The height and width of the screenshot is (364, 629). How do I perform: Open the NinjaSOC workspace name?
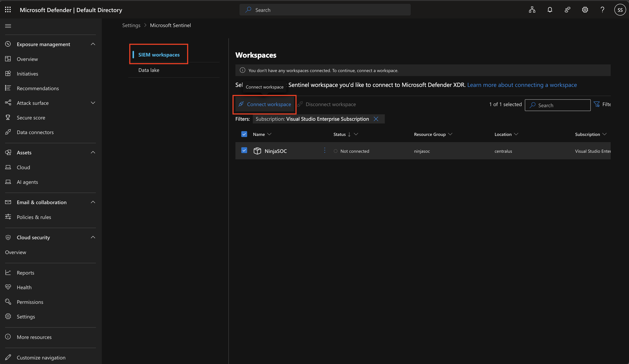tap(276, 151)
